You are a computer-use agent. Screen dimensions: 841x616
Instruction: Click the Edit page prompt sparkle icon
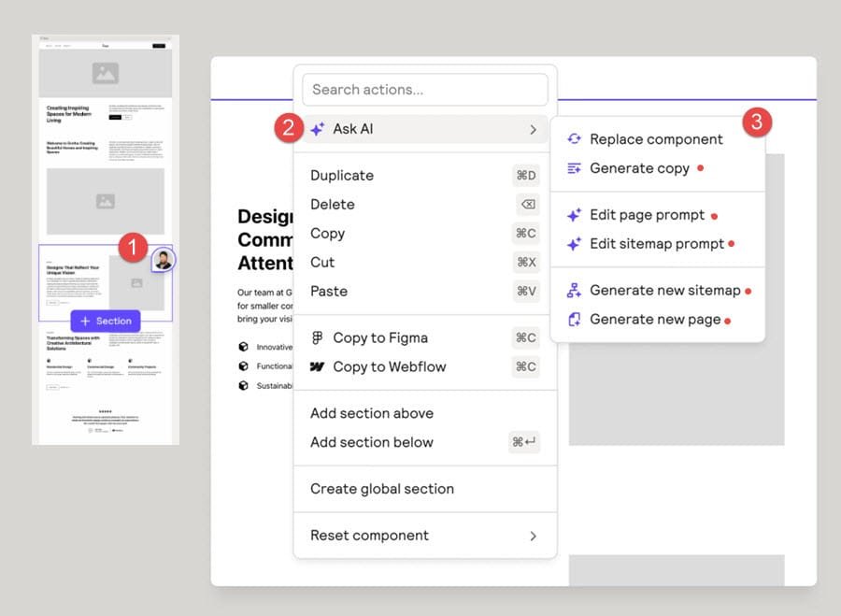574,215
